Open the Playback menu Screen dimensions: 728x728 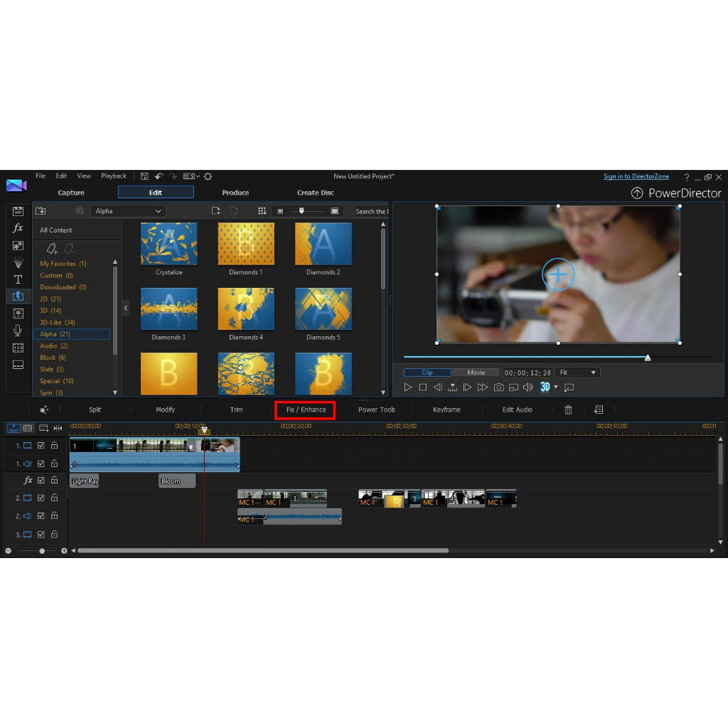point(114,176)
